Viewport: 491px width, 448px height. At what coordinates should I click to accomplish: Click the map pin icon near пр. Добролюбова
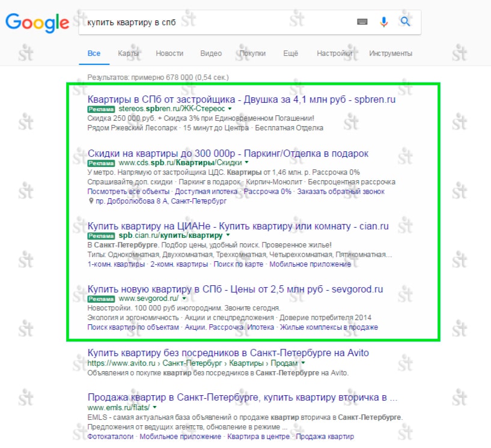click(x=91, y=201)
